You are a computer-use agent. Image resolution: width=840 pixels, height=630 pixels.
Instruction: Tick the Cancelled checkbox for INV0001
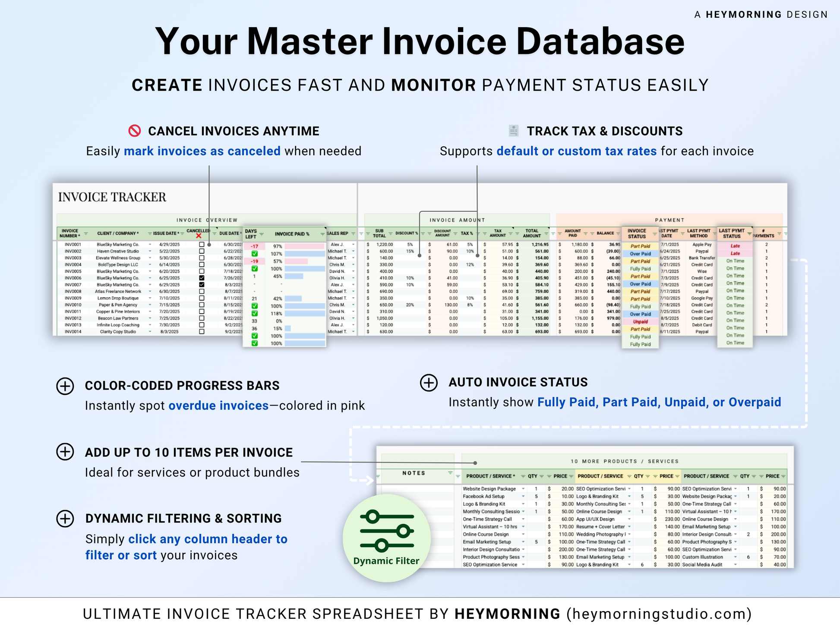(202, 244)
